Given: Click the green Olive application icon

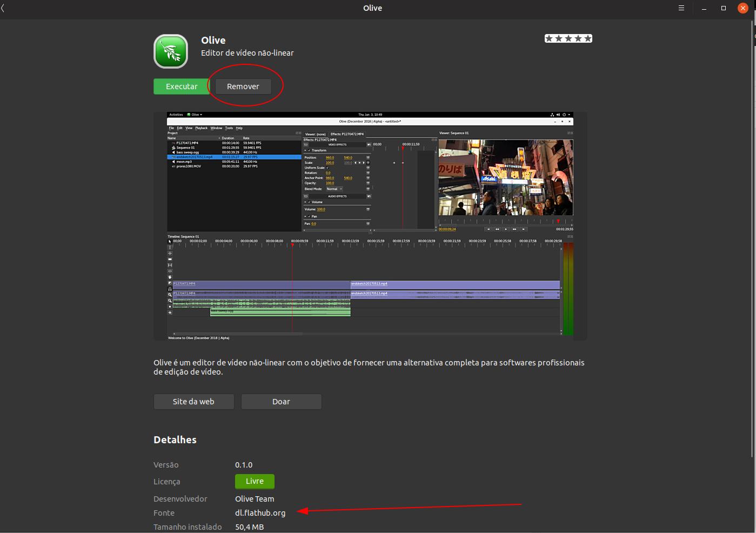Looking at the screenshot, I should (x=170, y=51).
